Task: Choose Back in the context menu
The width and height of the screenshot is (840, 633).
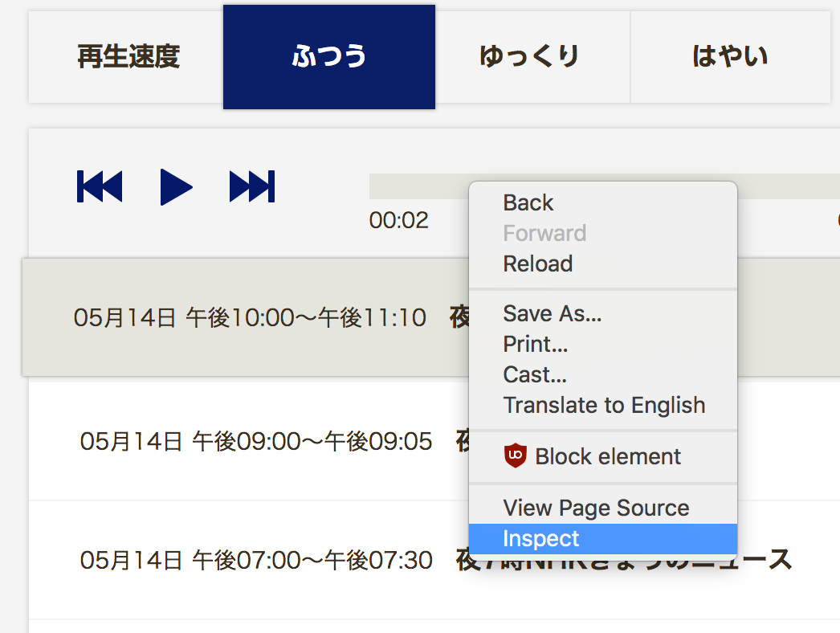Action: (602, 202)
